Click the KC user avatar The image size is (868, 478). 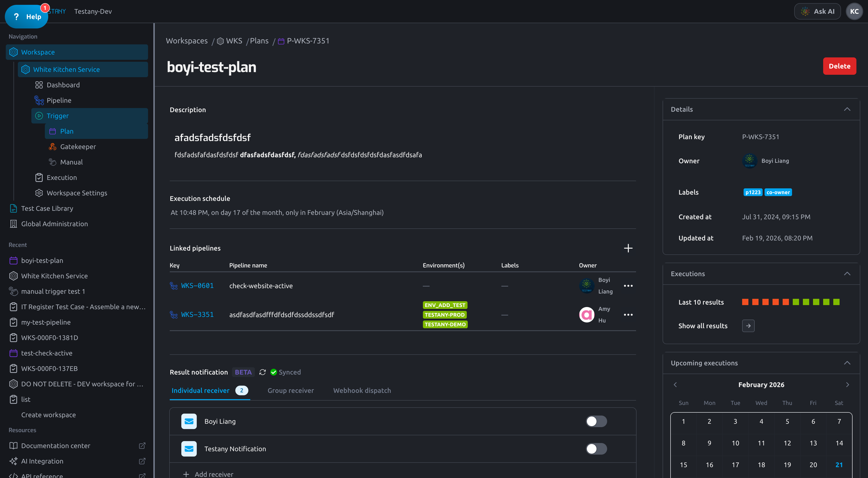click(854, 12)
